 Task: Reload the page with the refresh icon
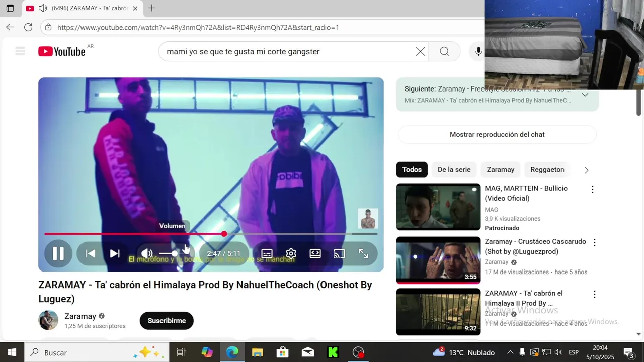click(x=28, y=27)
